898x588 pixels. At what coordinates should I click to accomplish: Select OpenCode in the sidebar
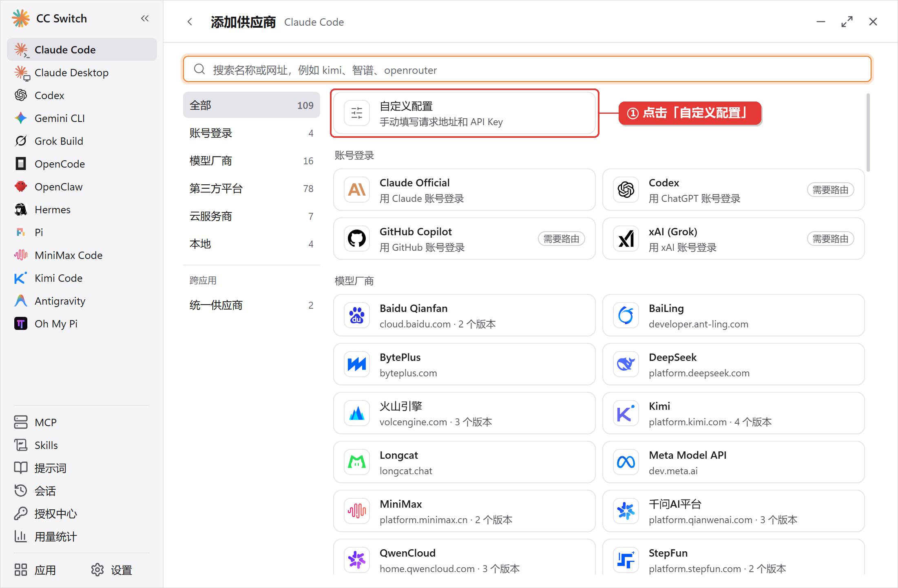82,164
